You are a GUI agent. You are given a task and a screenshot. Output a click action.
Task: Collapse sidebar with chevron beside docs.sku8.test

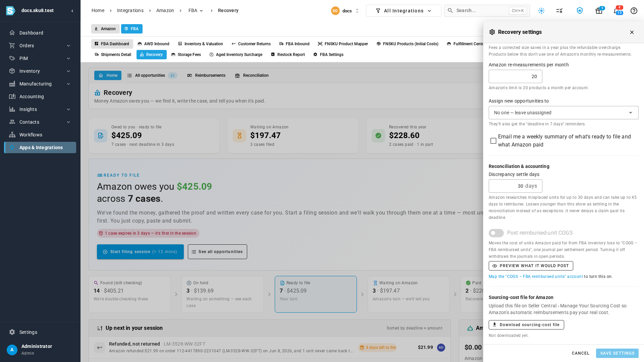[x=72, y=11]
